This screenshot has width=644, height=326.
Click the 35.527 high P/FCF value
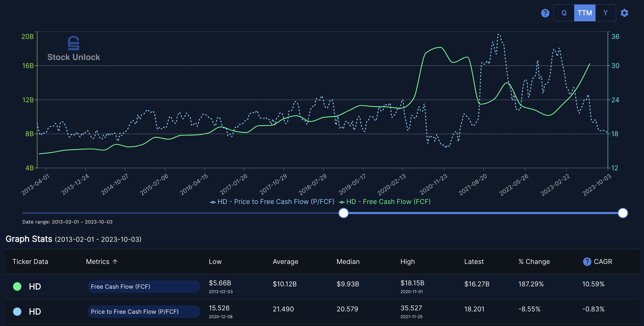tap(411, 308)
